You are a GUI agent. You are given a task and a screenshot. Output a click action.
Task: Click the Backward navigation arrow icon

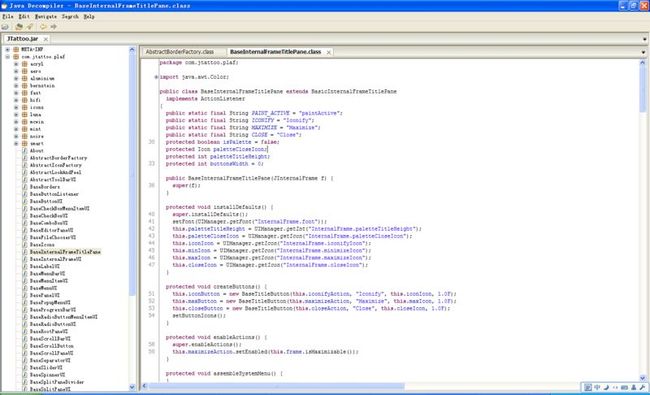coord(43,27)
